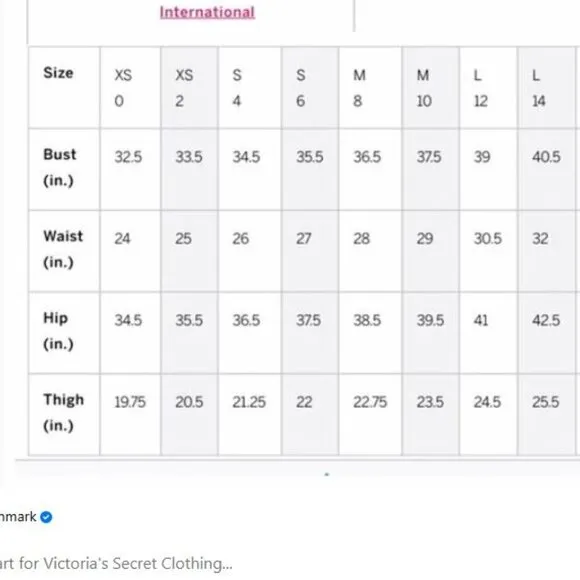The height and width of the screenshot is (580, 580).
Task: Click the 30.5 waist measurement cell
Action: tap(488, 251)
